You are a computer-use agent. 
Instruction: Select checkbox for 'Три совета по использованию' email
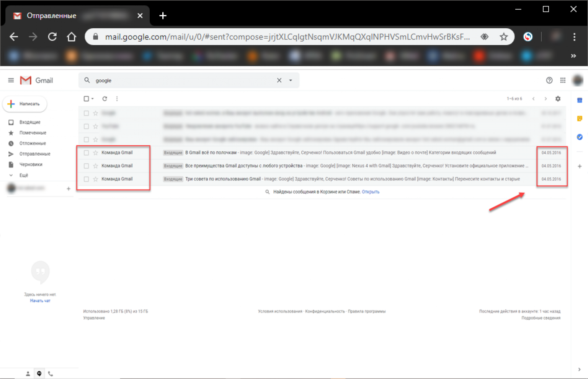[86, 179]
